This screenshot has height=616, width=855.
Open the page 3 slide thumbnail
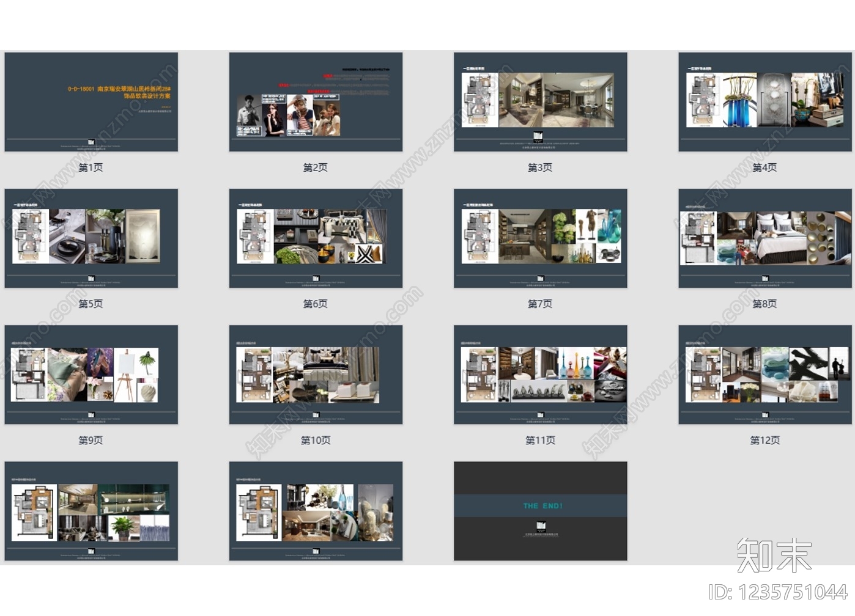pyautogui.click(x=541, y=102)
